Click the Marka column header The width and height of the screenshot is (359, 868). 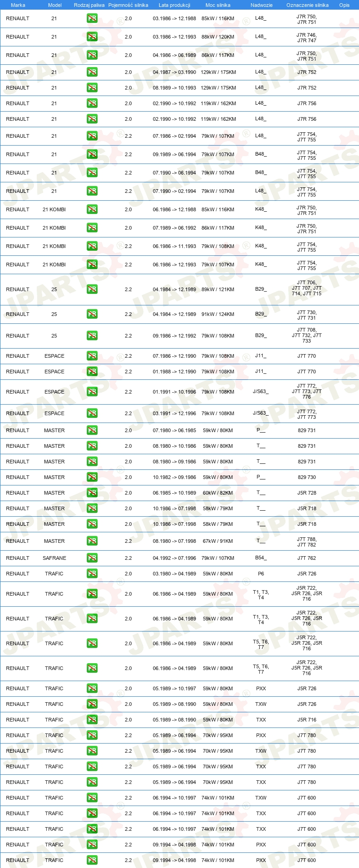point(18,5)
